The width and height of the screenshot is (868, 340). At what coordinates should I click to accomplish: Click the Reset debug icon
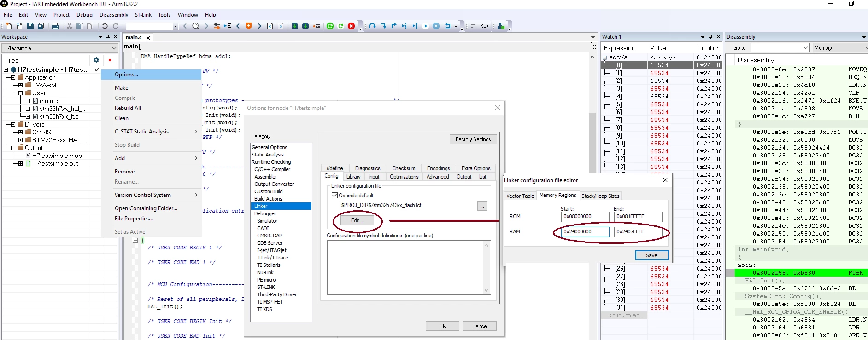point(447,26)
